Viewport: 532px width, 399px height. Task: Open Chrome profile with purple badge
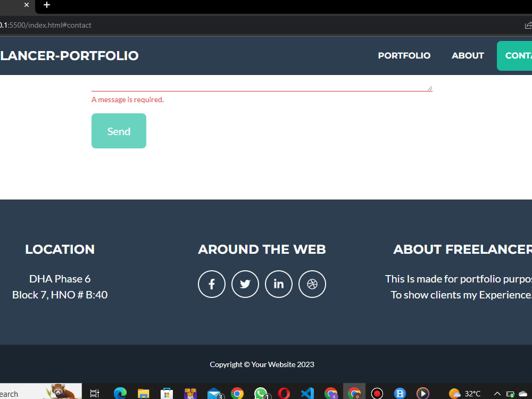tap(331, 393)
